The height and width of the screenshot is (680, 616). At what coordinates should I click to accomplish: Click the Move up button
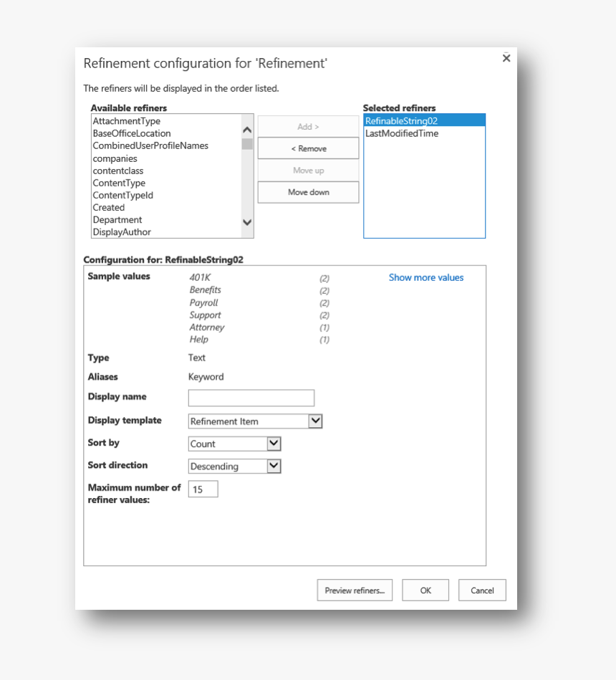pos(307,171)
